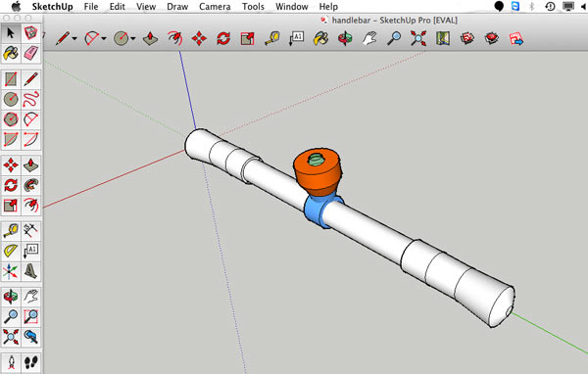
Task: Click Zoom Extents in the top toolbar
Action: 418,38
